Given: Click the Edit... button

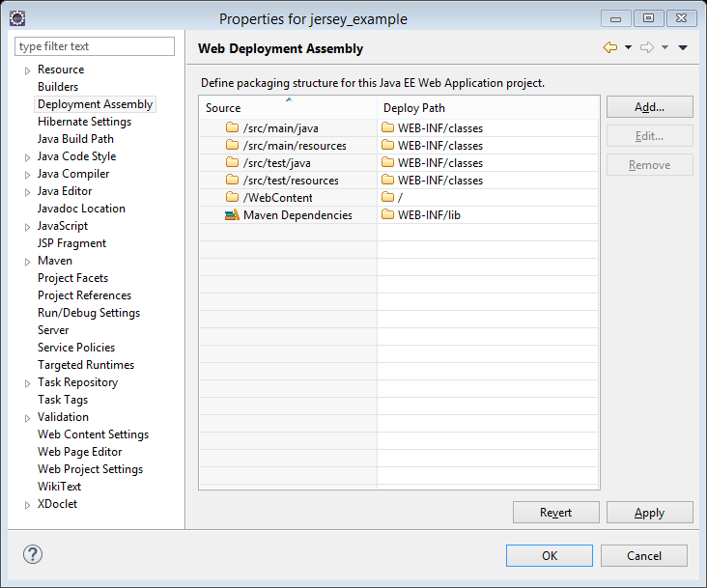Looking at the screenshot, I should (x=650, y=135).
